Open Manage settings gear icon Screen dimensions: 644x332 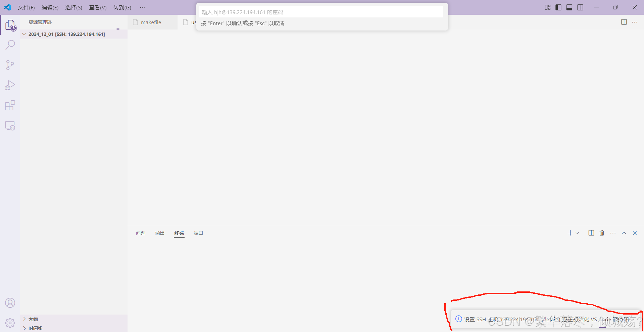(10, 323)
